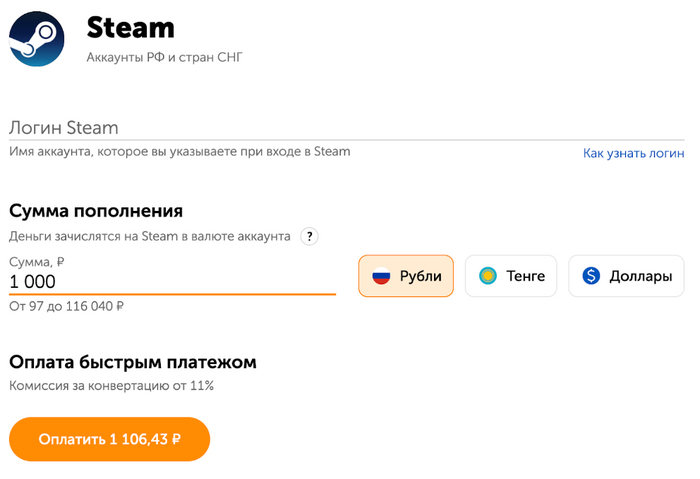Click the Аккаунты РФ и стран СНГ subtitle
Viewport: 700px width, 479px height.
click(165, 57)
